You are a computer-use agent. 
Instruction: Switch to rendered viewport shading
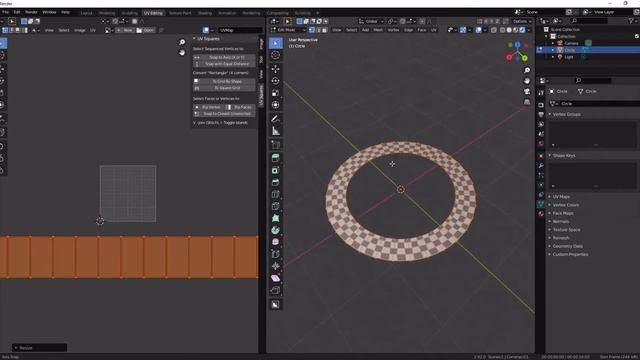[522, 30]
